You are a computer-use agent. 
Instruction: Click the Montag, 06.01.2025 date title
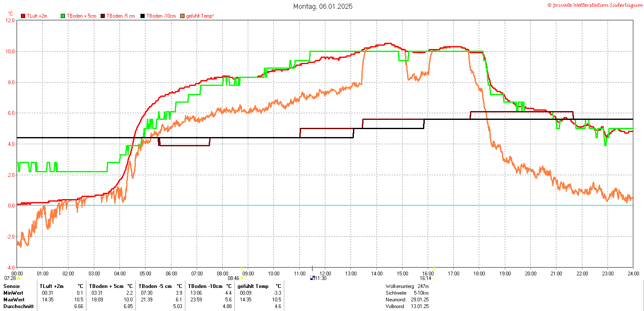pos(323,6)
